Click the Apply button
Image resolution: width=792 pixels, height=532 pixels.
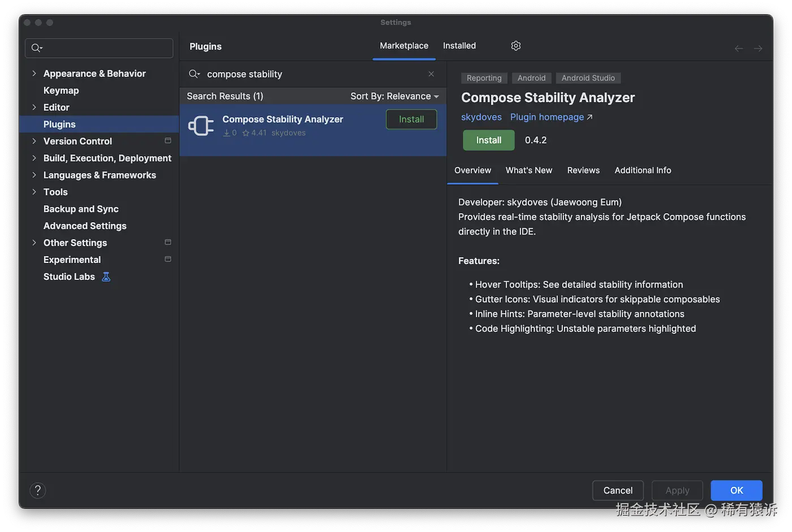point(677,490)
